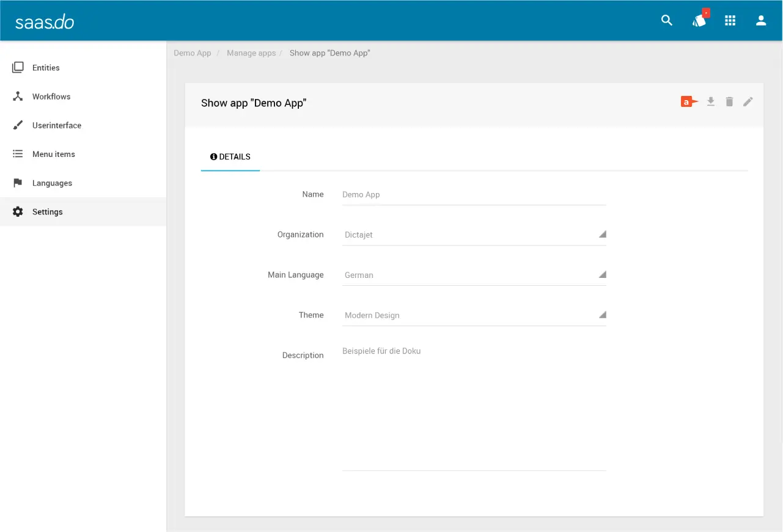The width and height of the screenshot is (783, 532).
Task: Open Entities in the sidebar
Action: click(x=46, y=68)
